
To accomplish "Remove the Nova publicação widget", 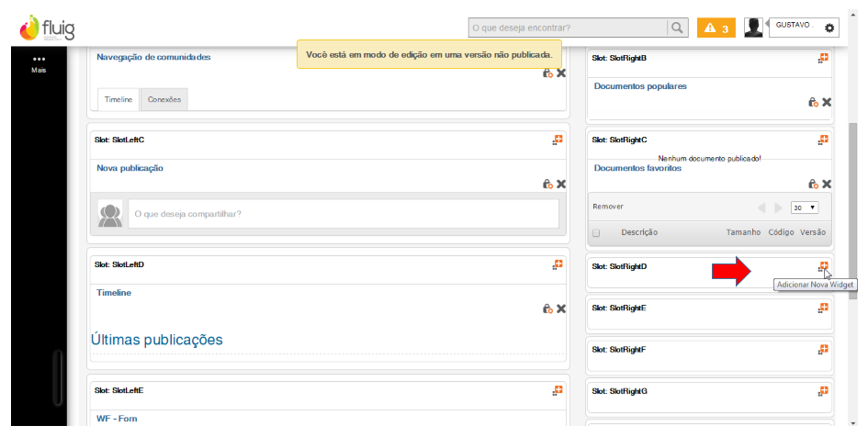I will [561, 184].
